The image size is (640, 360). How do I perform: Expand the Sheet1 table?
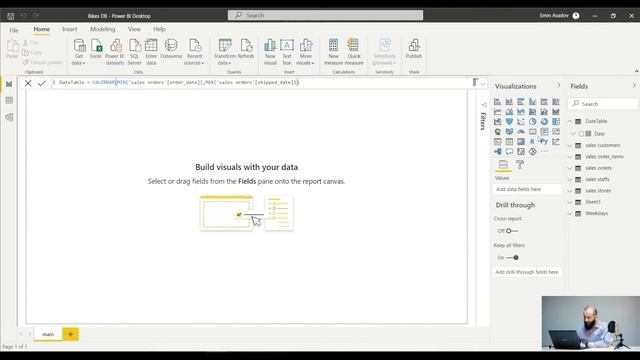[570, 202]
